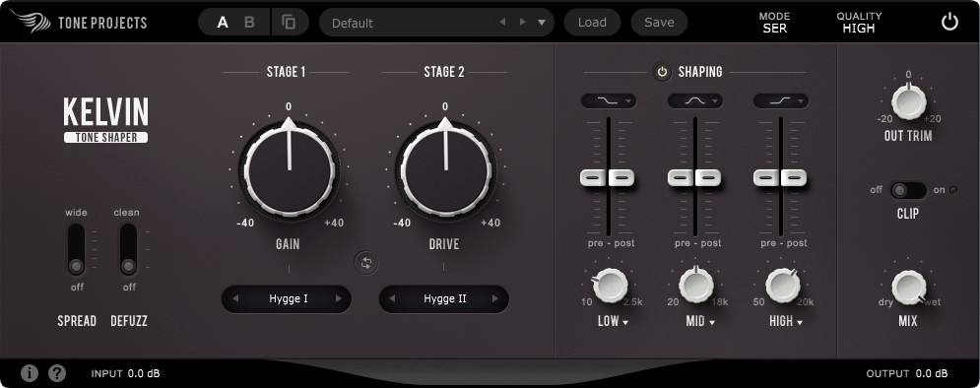Select next preset arrow

tap(522, 23)
